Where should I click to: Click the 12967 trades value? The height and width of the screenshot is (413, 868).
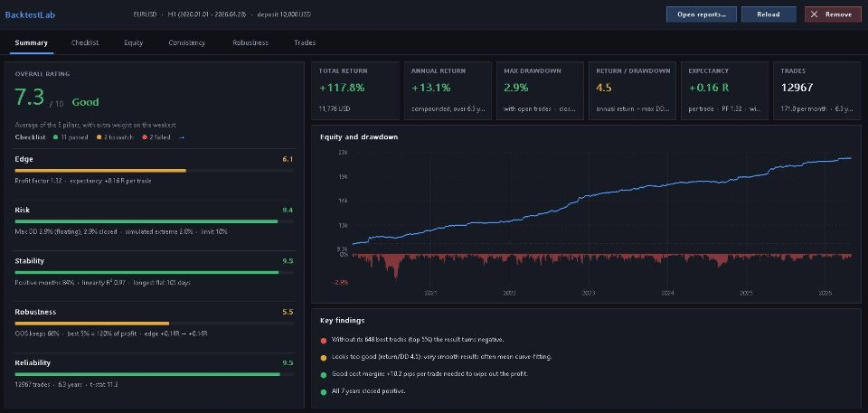point(797,88)
